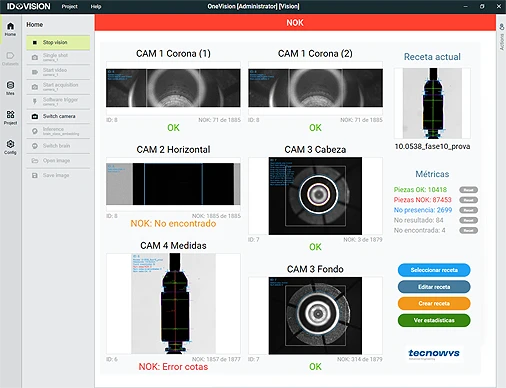This screenshot has height=388, width=506.
Task: Reset the No presencia counter
Action: [x=468, y=210]
